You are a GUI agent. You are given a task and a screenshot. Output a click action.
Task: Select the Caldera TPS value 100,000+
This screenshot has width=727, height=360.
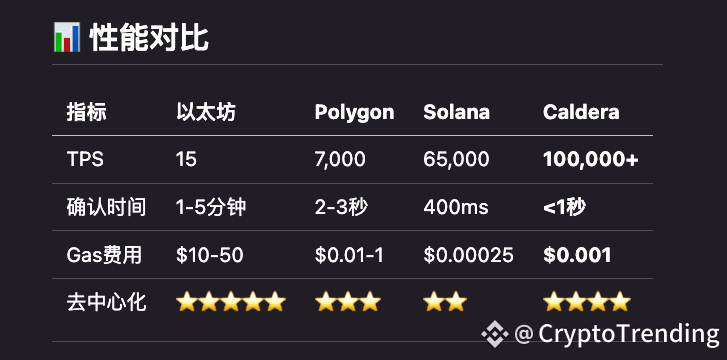[x=591, y=160]
